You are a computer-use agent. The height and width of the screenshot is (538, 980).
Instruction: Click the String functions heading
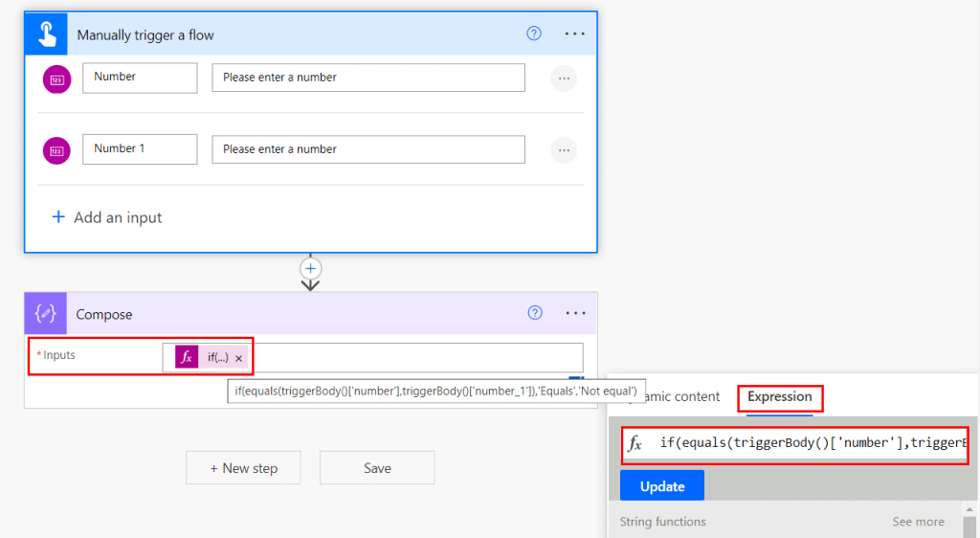point(662,522)
